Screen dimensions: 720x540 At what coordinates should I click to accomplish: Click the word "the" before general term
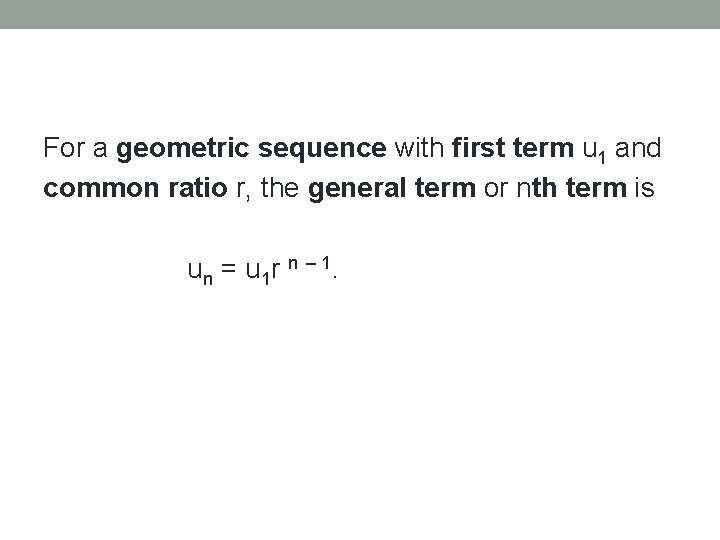280,190
